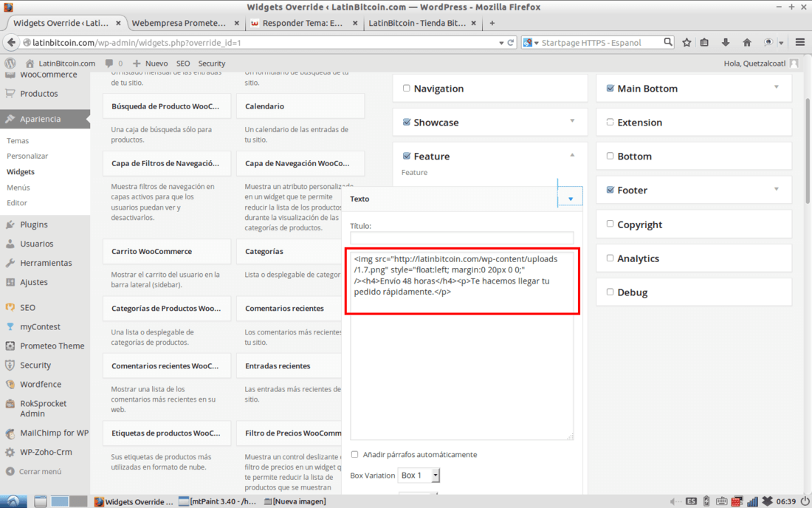Enable the Copyright position checkbox
Viewport: 812px width, 508px height.
(x=610, y=224)
